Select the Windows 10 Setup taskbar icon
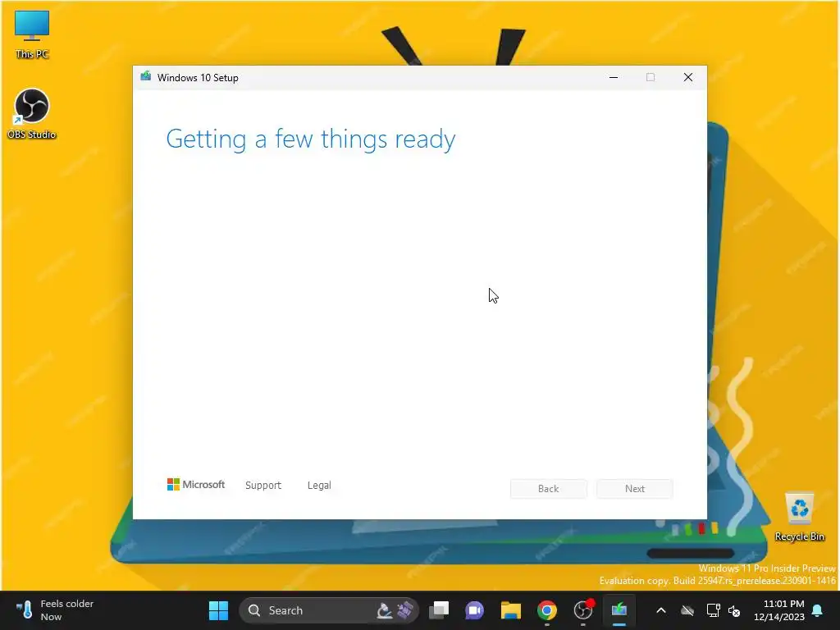Screen dimensions: 840x630 619,610
